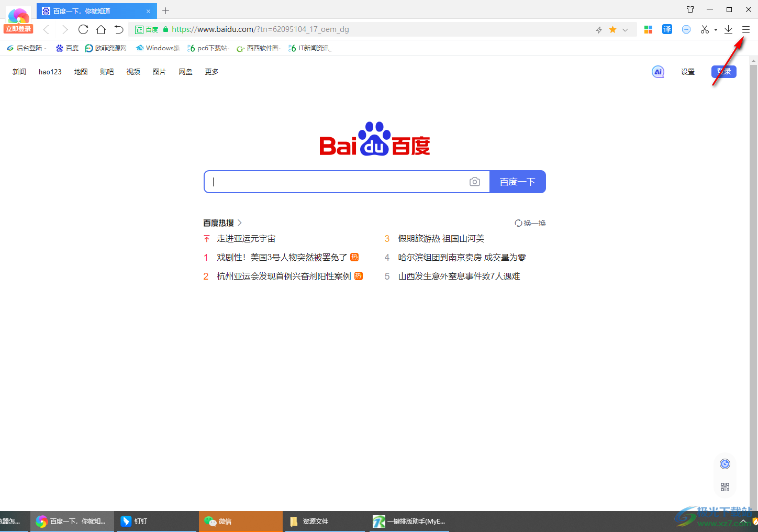This screenshot has height=532, width=758.
Task: Open the pc6下载站 bookmark
Action: (x=207, y=48)
